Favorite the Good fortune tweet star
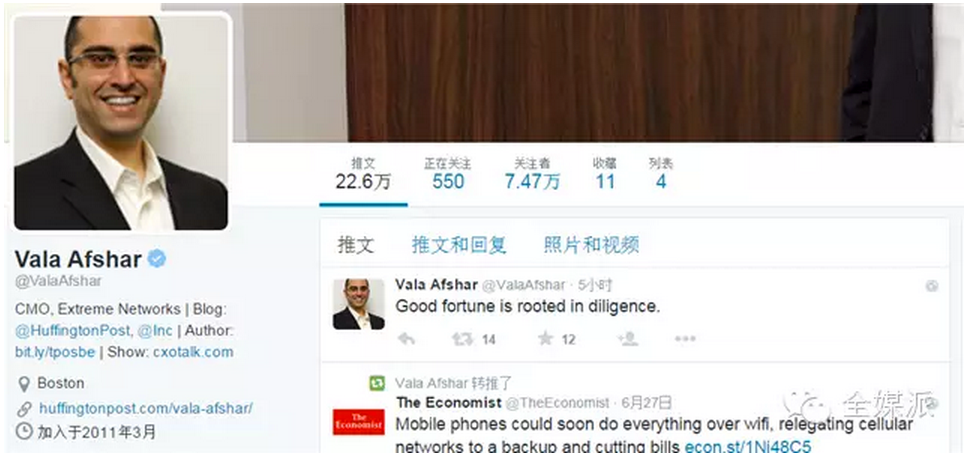This screenshot has width=964, height=464. [x=545, y=338]
